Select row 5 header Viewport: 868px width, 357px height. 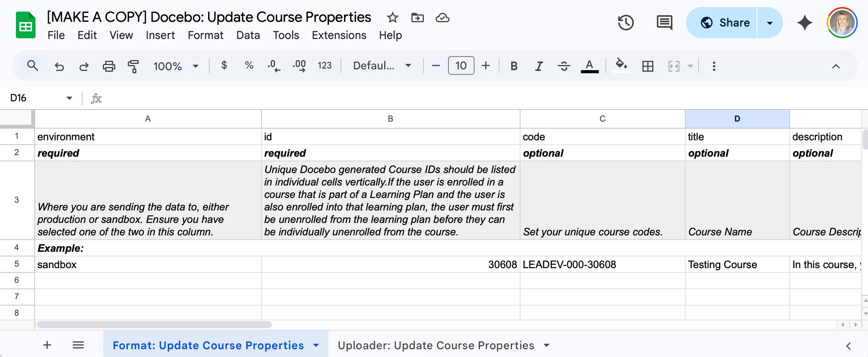coord(17,264)
